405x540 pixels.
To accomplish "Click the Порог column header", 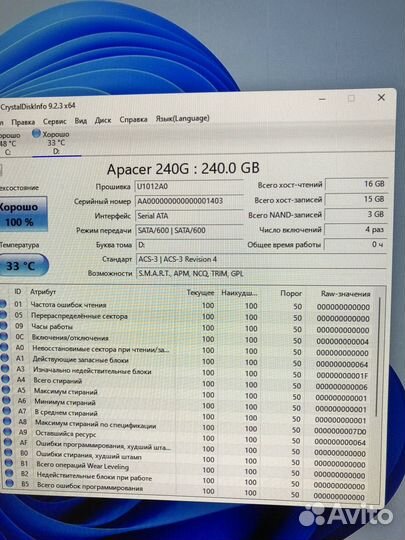I will pos(291,293).
